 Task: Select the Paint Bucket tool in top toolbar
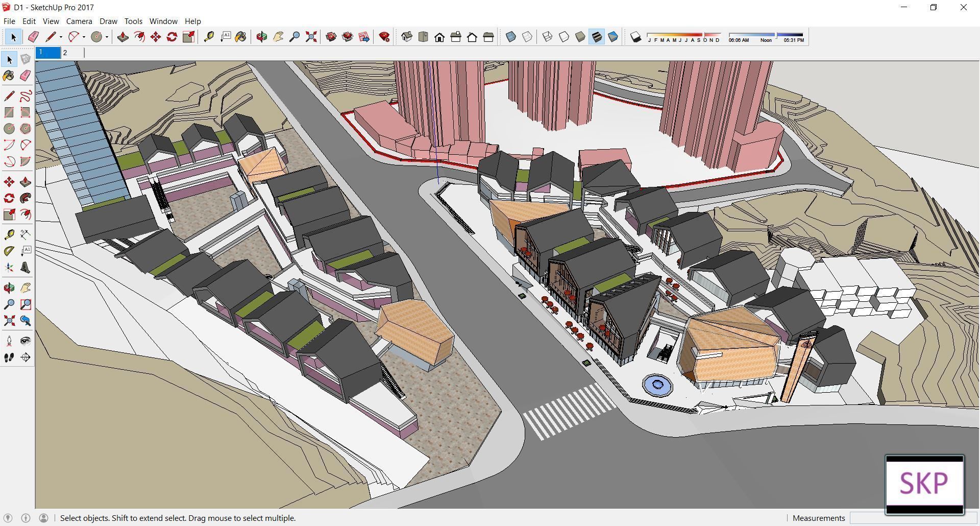241,37
